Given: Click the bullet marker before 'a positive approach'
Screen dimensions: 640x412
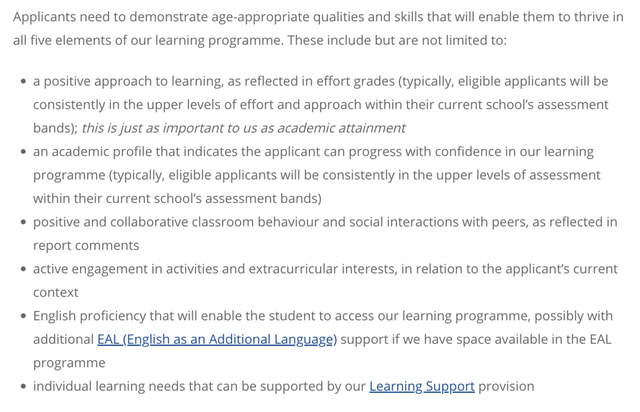Looking at the screenshot, I should coord(23,82).
